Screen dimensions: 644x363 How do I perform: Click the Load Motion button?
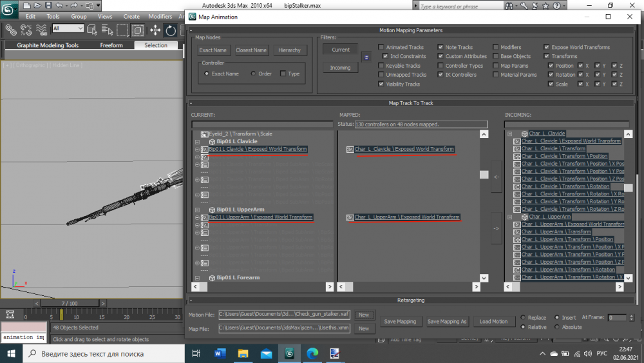[495, 321]
